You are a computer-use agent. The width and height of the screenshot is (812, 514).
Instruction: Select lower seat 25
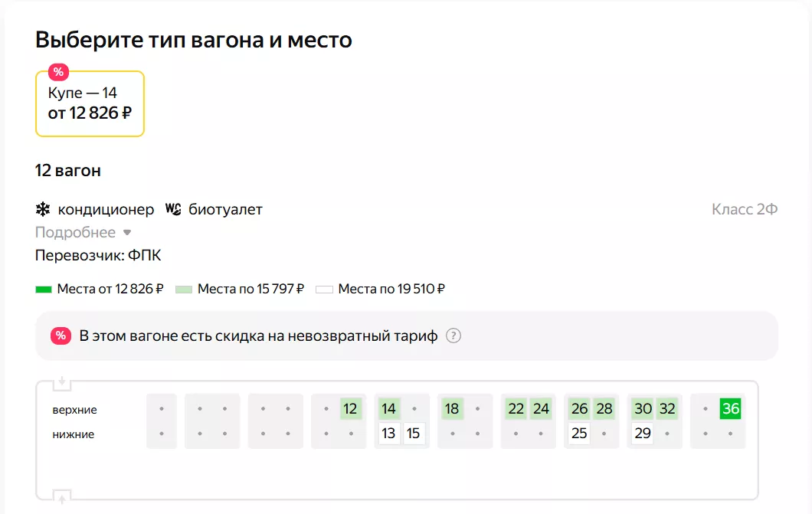click(x=579, y=434)
